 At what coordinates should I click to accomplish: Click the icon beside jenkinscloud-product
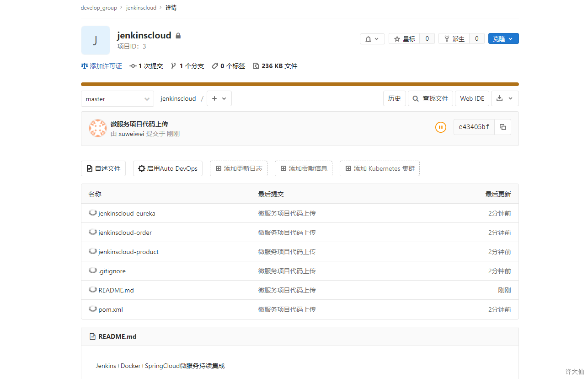93,251
